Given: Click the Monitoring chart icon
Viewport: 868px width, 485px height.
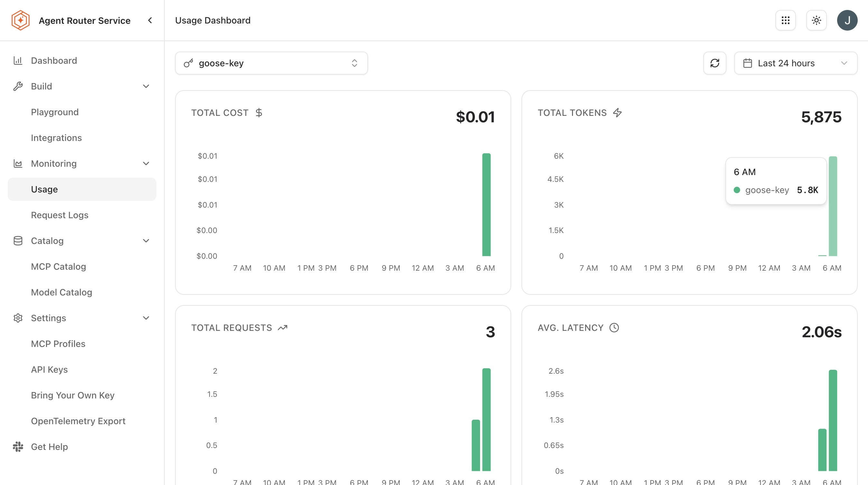Looking at the screenshot, I should pyautogui.click(x=18, y=163).
